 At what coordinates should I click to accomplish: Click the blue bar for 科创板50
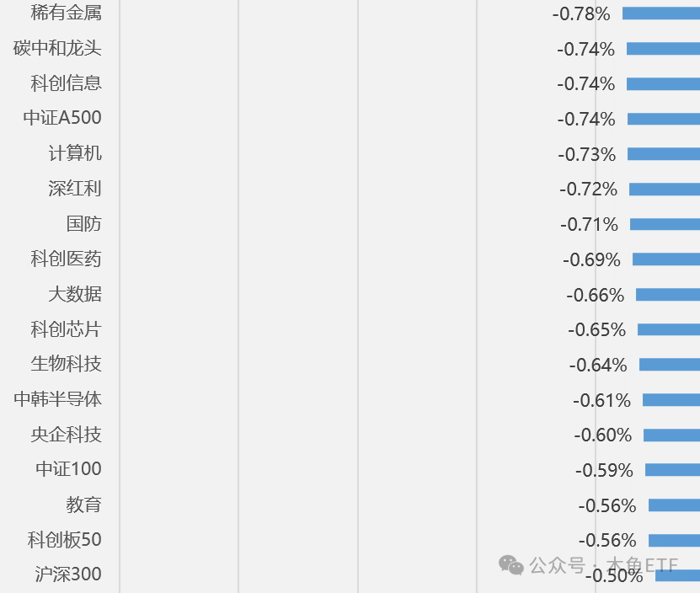point(674,541)
